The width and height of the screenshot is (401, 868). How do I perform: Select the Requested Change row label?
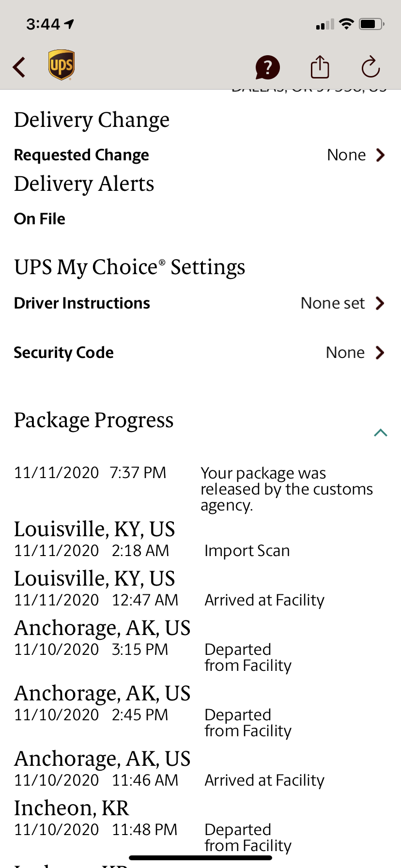(81, 155)
